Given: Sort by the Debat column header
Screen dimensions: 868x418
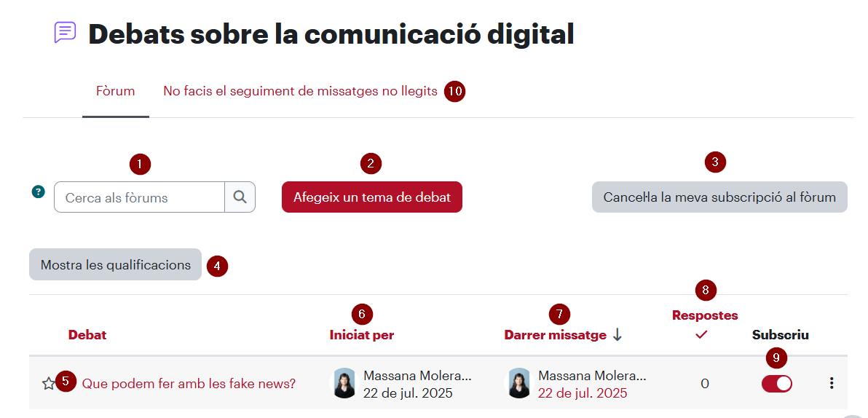Looking at the screenshot, I should pyautogui.click(x=87, y=335).
